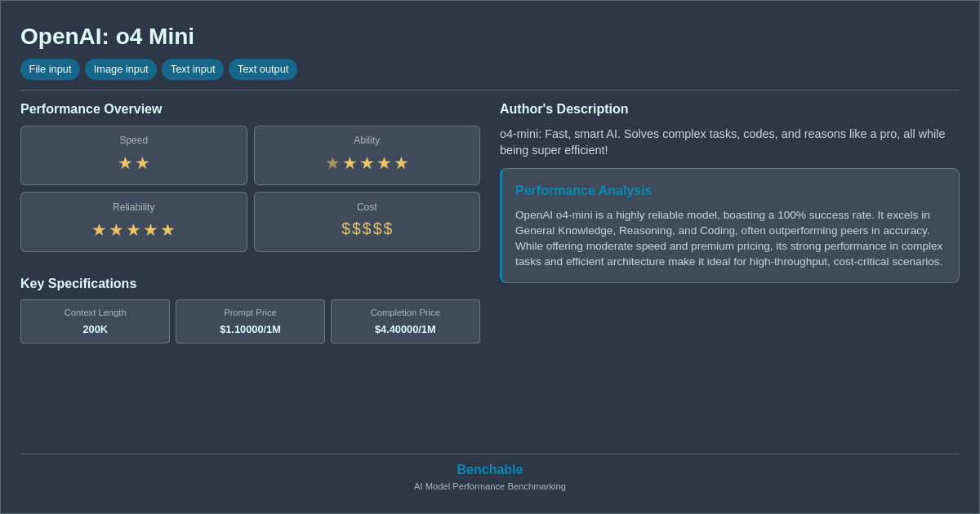Select the last star in Reliability row

168,229
